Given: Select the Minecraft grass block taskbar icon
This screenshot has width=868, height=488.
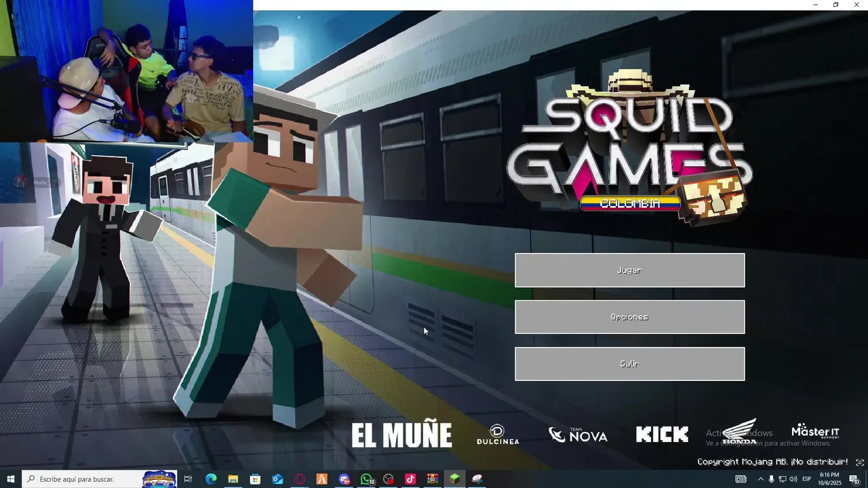Looking at the screenshot, I should tap(455, 479).
